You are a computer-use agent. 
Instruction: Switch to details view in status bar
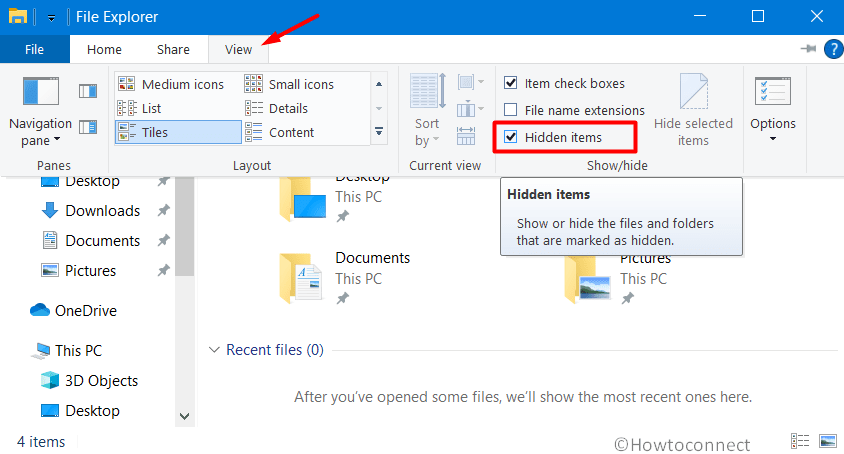coord(800,441)
